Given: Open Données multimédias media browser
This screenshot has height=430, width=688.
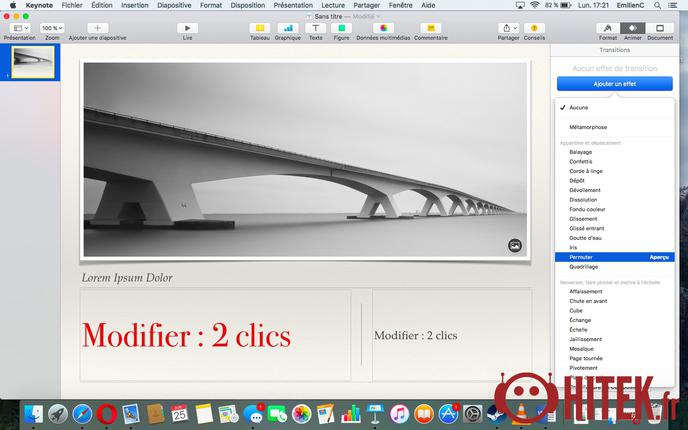Looking at the screenshot, I should [383, 28].
